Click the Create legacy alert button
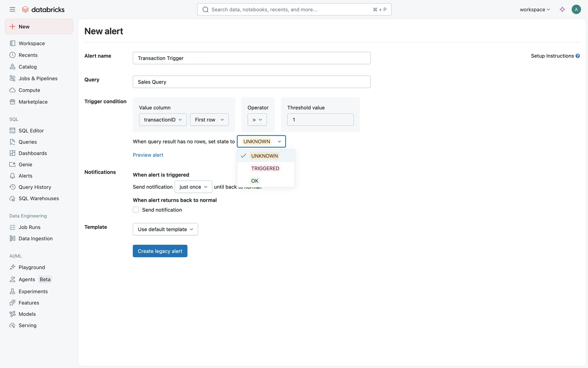588x368 pixels. pos(160,251)
